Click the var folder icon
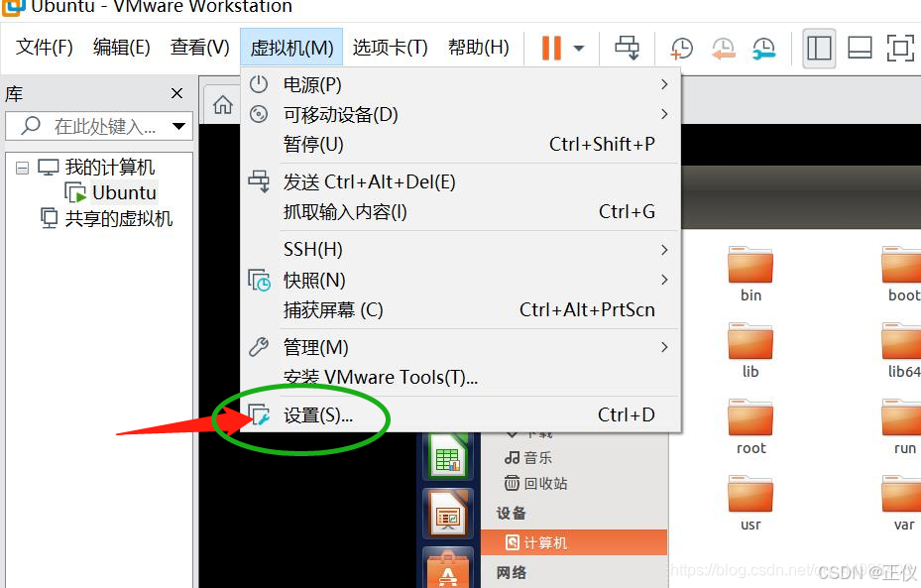Image resolution: width=921 pixels, height=588 pixels. 902,495
